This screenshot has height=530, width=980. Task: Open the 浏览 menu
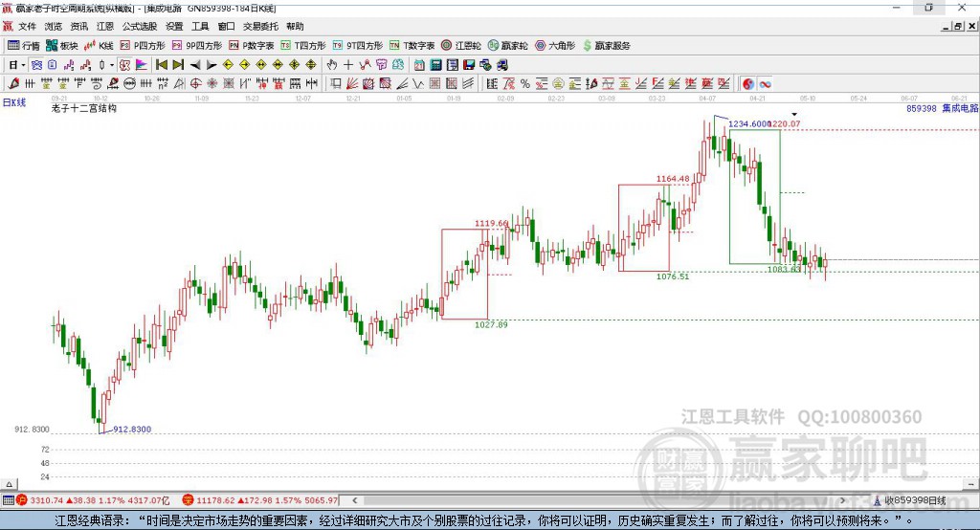[x=54, y=26]
